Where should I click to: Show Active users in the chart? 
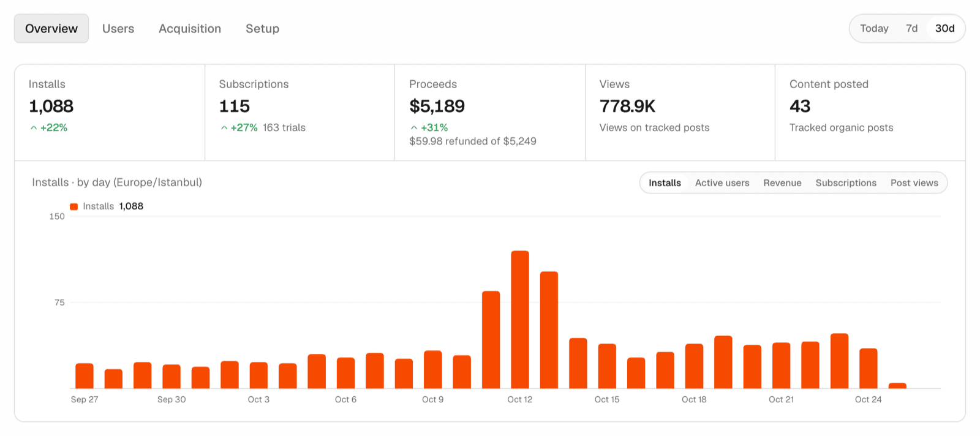(722, 183)
